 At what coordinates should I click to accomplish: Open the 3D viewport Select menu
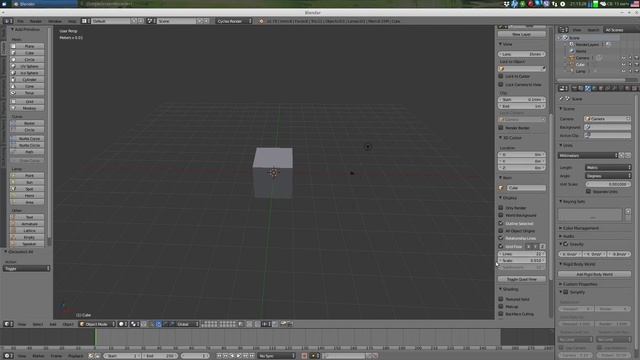(x=38, y=324)
